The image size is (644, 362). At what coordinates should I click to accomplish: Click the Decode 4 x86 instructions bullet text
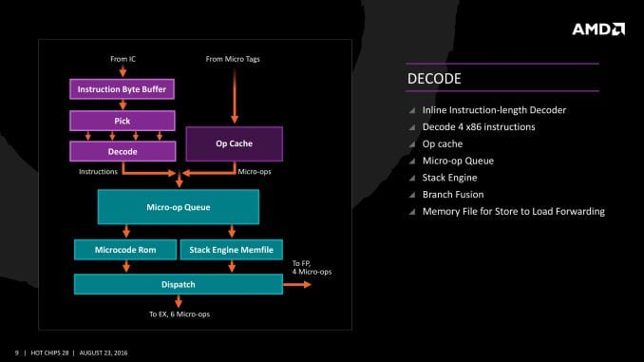[479, 127]
